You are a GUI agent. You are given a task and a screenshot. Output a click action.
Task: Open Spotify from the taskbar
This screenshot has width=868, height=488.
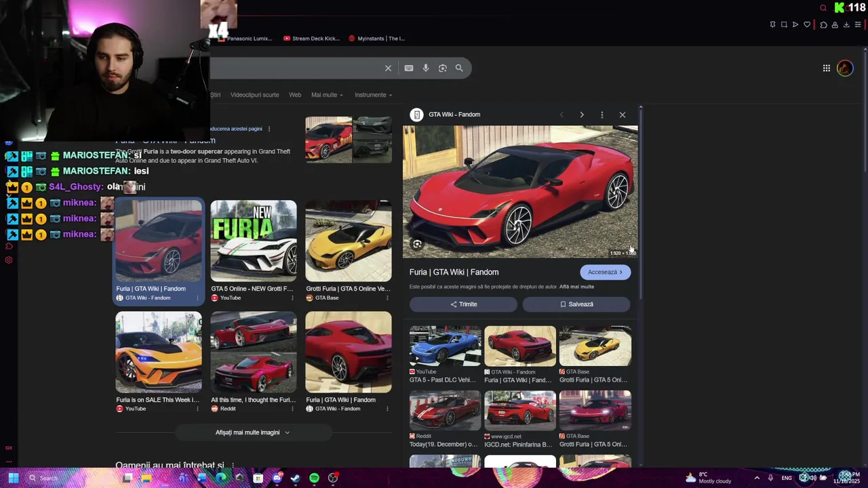coord(314,478)
